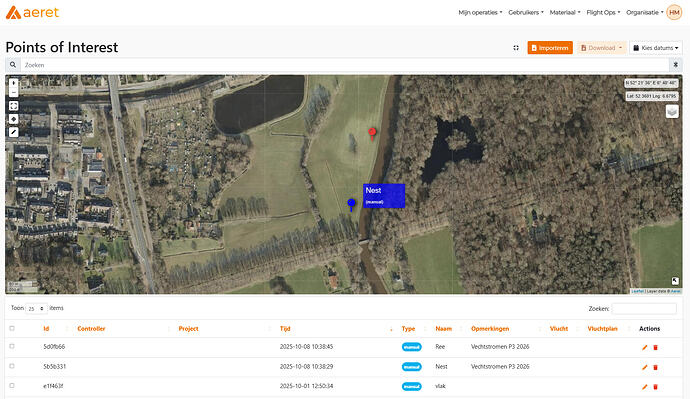Screen dimensions: 690x399
Task: Click the red map pin marker
Action: (x=372, y=133)
